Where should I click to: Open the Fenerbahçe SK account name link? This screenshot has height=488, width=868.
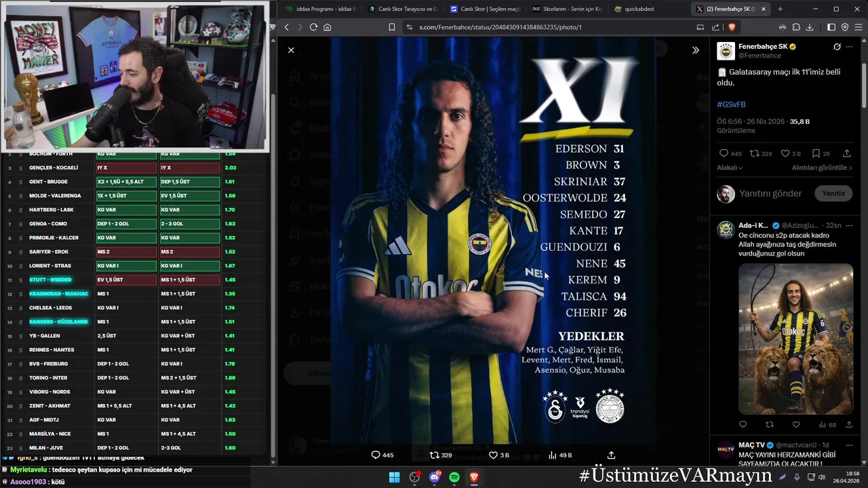[763, 47]
